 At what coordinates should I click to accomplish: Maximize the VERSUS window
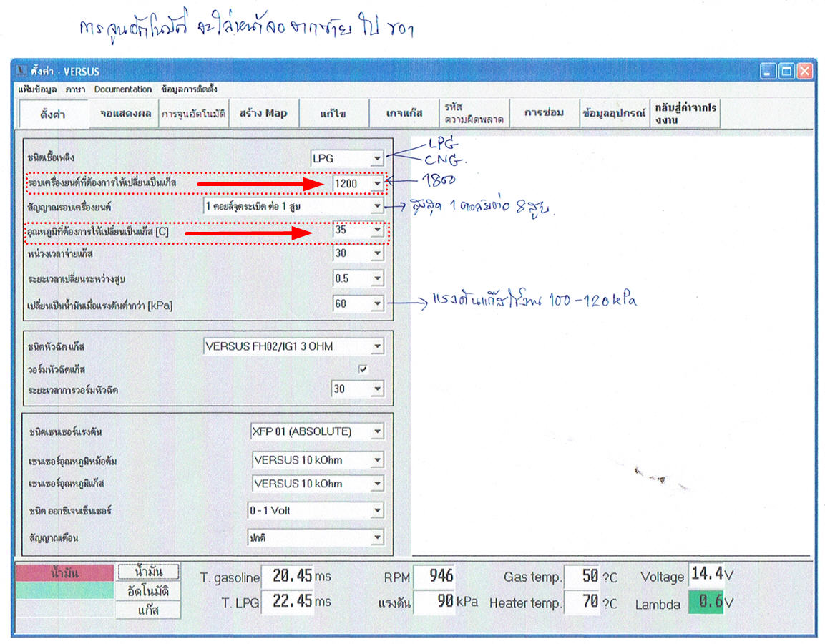point(786,71)
